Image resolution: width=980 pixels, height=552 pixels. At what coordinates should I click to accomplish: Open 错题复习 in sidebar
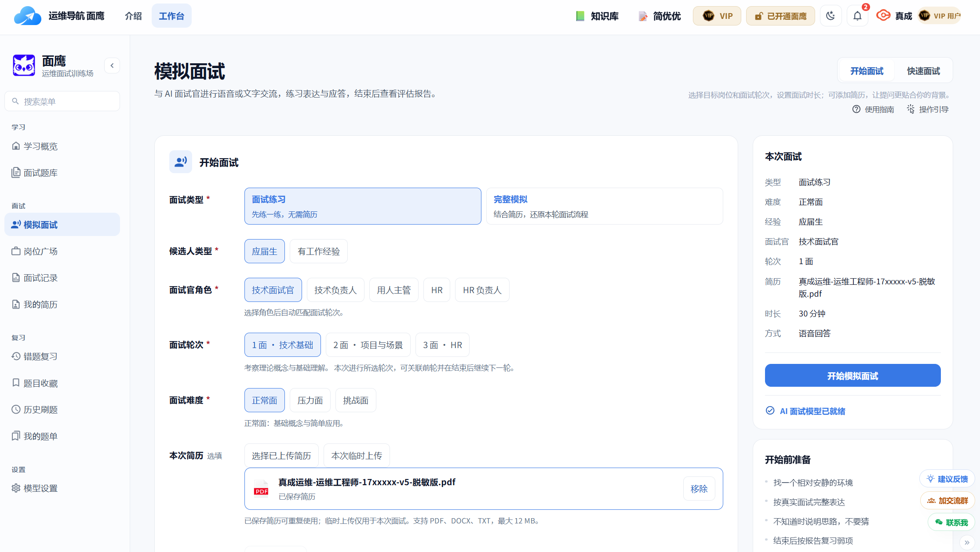point(62,356)
